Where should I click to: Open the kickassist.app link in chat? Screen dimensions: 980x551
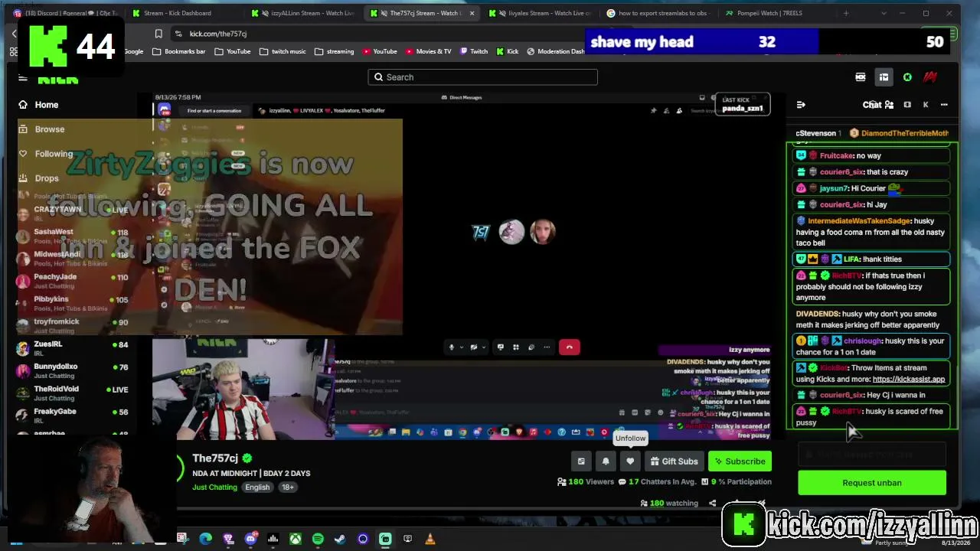pyautogui.click(x=909, y=380)
